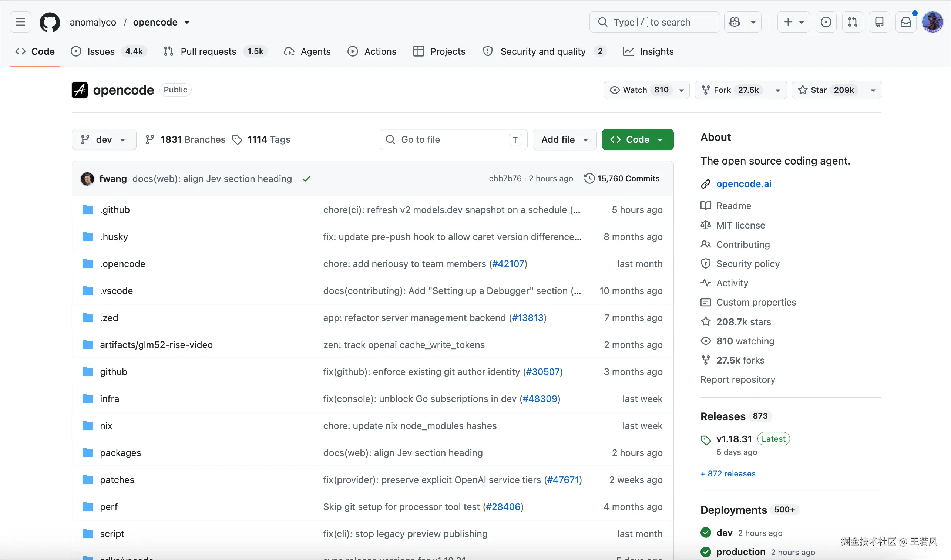Open the green Code clone dropdown
This screenshot has height=560, width=951.
[637, 139]
